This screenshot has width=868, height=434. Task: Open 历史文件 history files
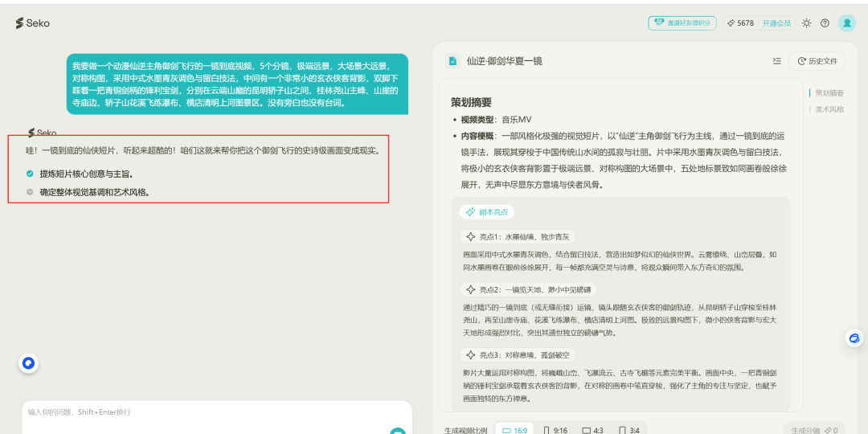point(817,61)
